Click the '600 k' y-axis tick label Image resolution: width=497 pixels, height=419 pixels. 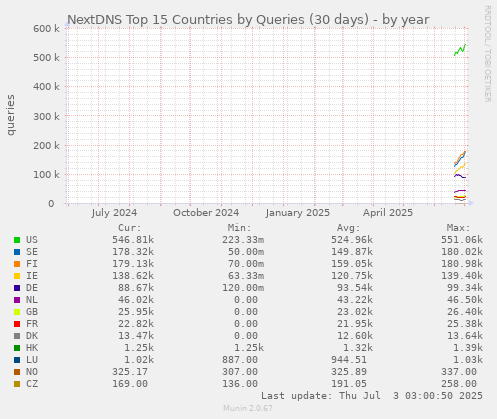point(46,29)
